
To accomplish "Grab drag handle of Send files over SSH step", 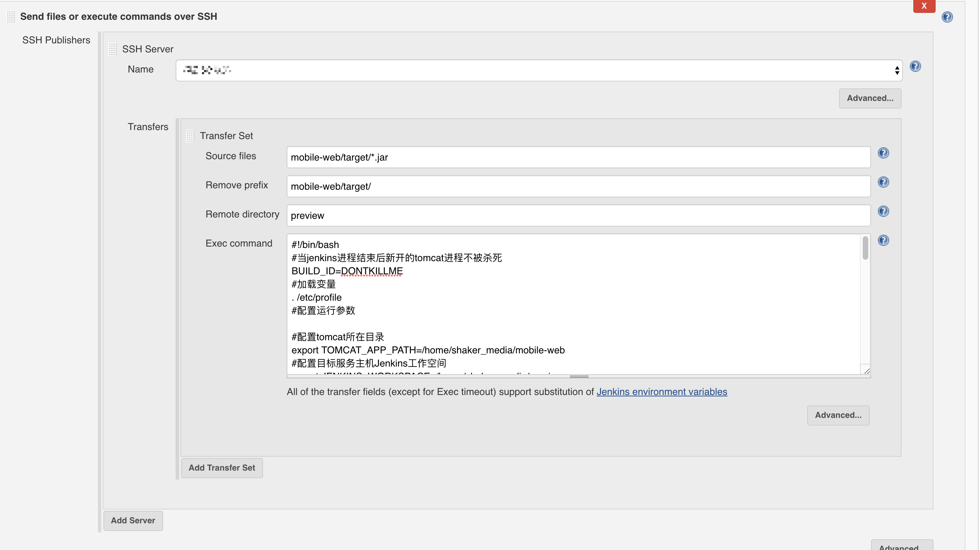I will [11, 16].
